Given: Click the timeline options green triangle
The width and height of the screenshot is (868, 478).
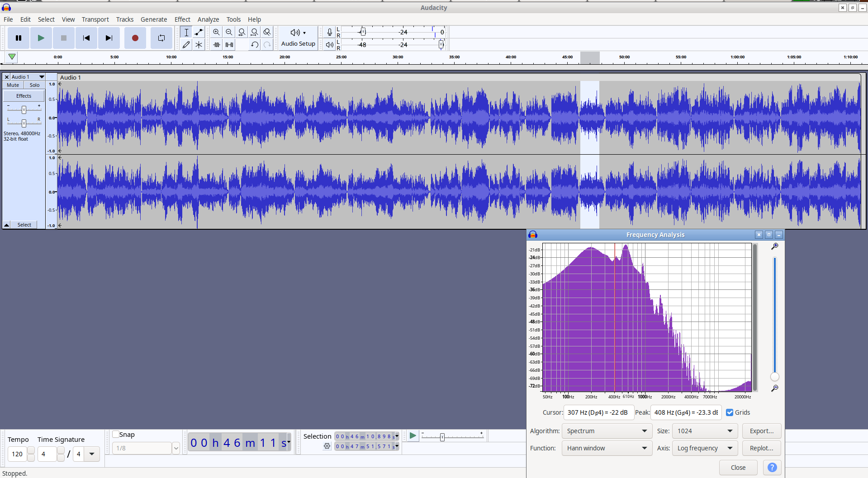Looking at the screenshot, I should [12, 57].
